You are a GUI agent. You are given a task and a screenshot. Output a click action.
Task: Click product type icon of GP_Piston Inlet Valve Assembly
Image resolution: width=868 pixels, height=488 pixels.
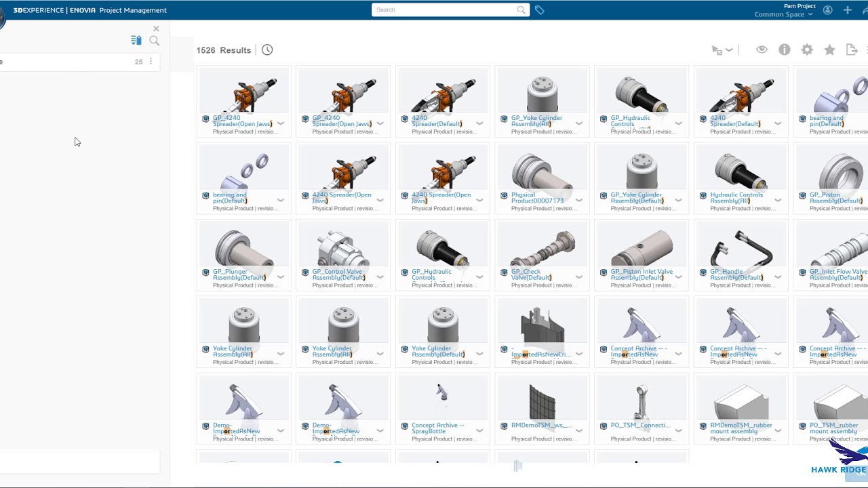pyautogui.click(x=604, y=272)
